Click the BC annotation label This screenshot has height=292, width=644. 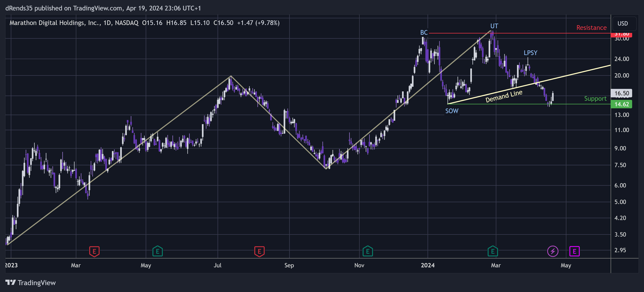424,33
